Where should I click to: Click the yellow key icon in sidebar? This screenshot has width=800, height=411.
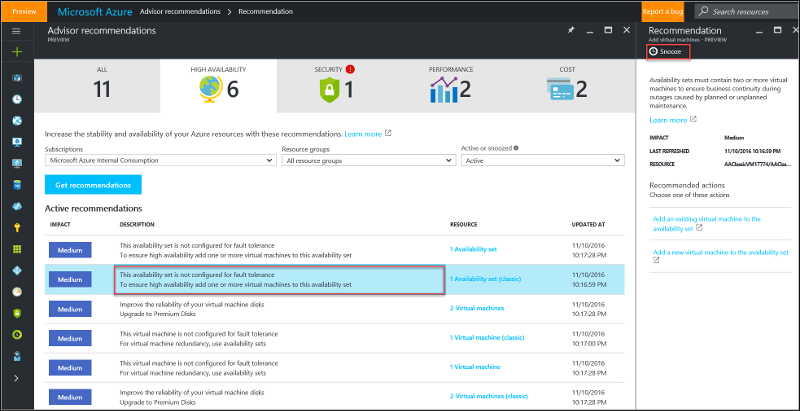[16, 227]
